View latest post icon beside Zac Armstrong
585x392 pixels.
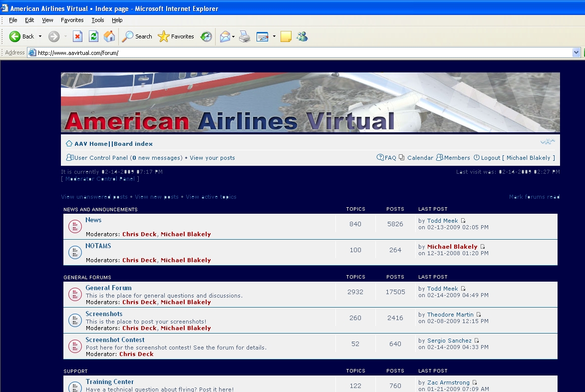coord(475,383)
